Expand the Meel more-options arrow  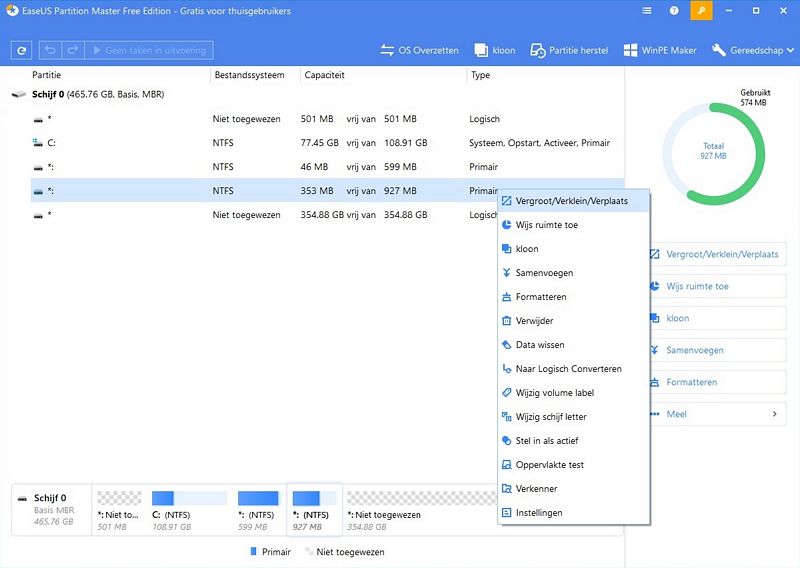[774, 414]
